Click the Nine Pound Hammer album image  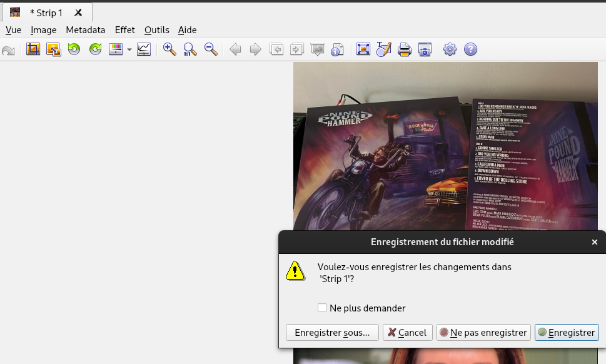click(445, 146)
